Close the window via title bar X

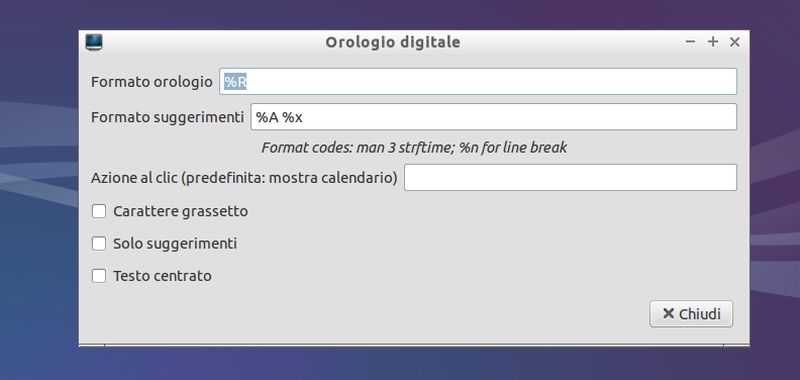(735, 42)
